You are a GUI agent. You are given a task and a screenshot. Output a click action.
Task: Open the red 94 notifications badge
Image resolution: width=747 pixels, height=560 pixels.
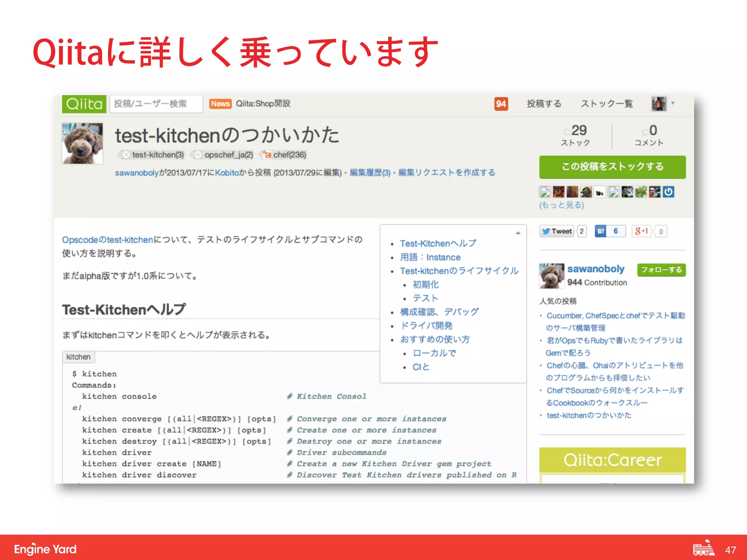coord(501,104)
